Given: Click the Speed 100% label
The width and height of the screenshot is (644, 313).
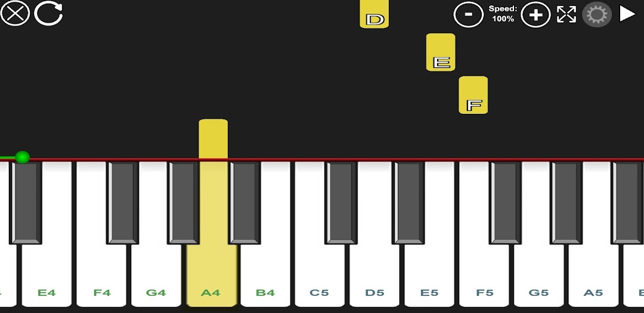Looking at the screenshot, I should click(503, 14).
